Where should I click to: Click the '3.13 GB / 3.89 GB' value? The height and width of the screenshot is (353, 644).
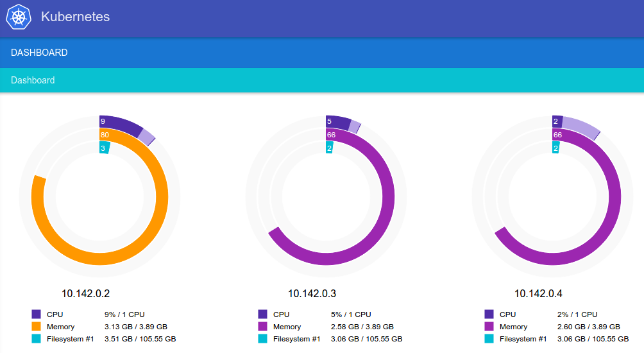pos(136,327)
